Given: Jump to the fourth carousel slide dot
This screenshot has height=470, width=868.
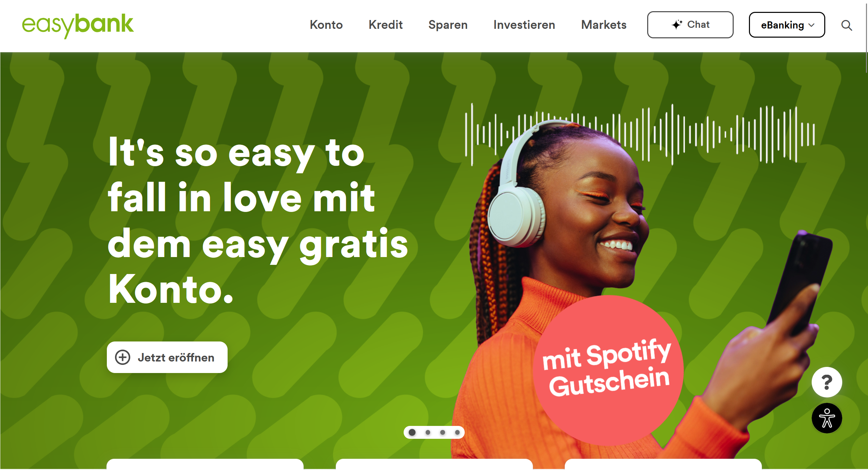Looking at the screenshot, I should (x=457, y=432).
